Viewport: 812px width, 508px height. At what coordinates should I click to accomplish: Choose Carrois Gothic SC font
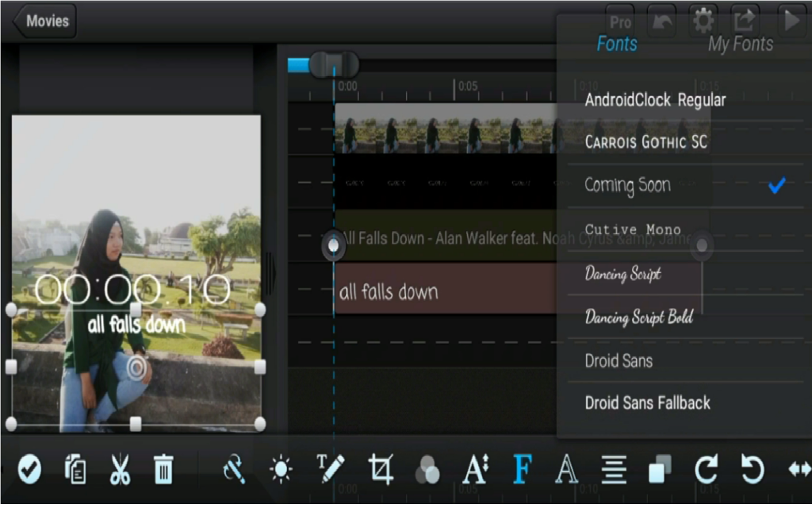(x=685, y=142)
